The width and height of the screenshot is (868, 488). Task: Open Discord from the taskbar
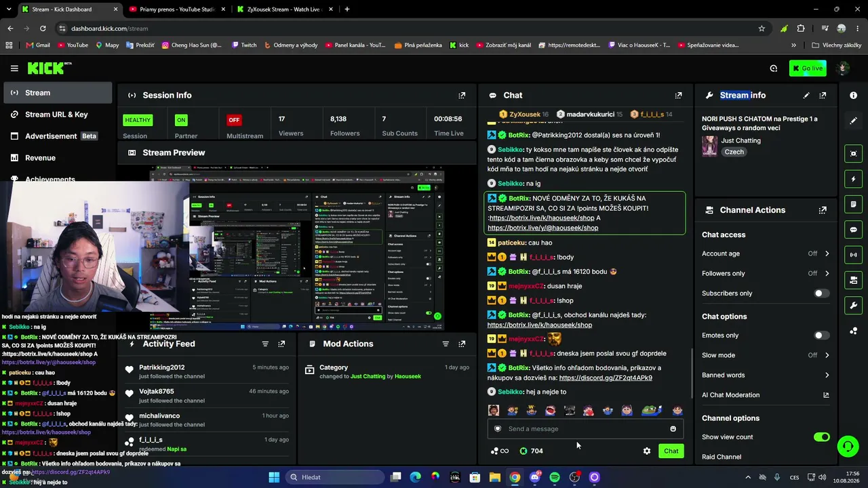point(535,477)
